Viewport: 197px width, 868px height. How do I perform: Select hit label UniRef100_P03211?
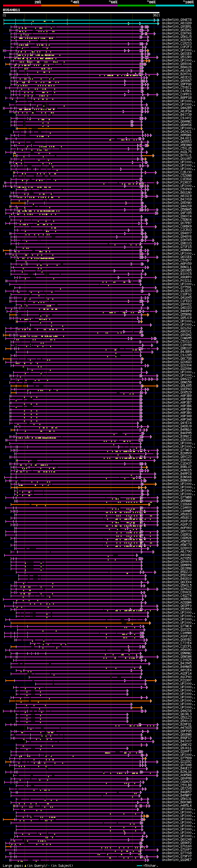pyautogui.click(x=177, y=281)
